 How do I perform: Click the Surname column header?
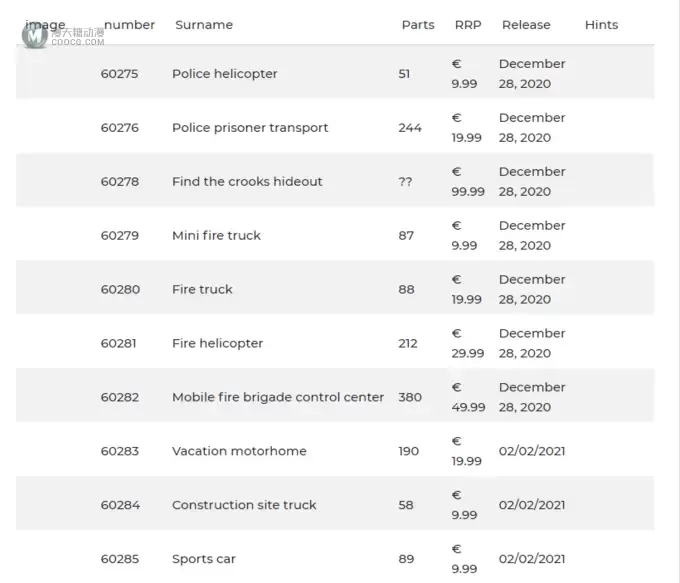[x=204, y=25]
